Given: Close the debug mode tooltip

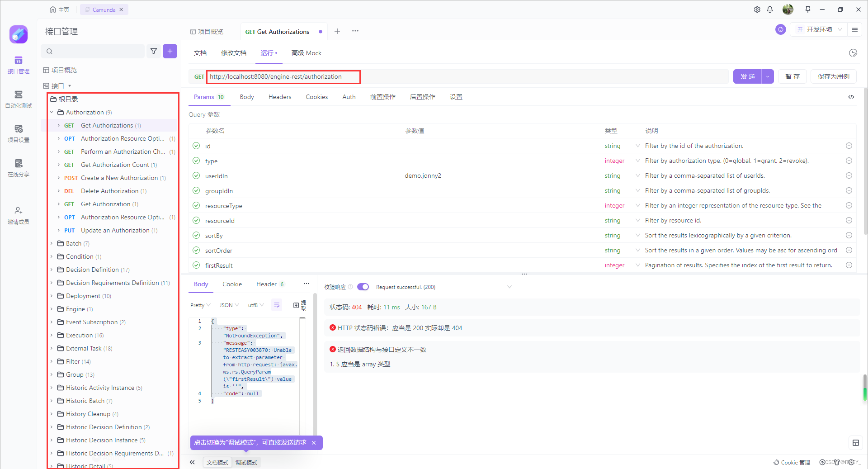Looking at the screenshot, I should coord(314,443).
